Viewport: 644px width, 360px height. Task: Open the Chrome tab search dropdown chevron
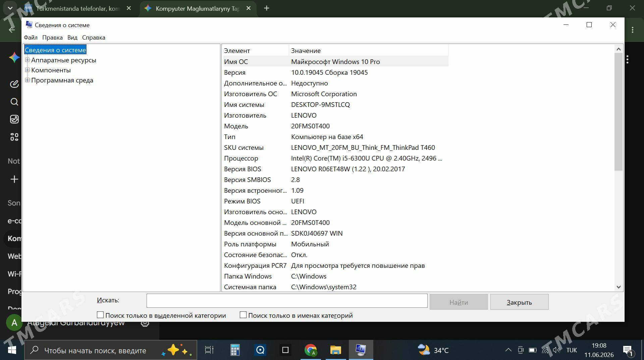click(10, 8)
